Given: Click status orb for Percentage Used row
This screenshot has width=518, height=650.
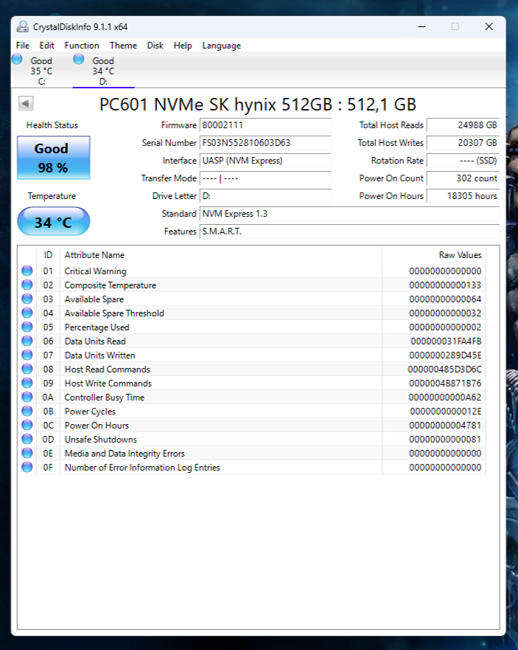Looking at the screenshot, I should tap(27, 327).
